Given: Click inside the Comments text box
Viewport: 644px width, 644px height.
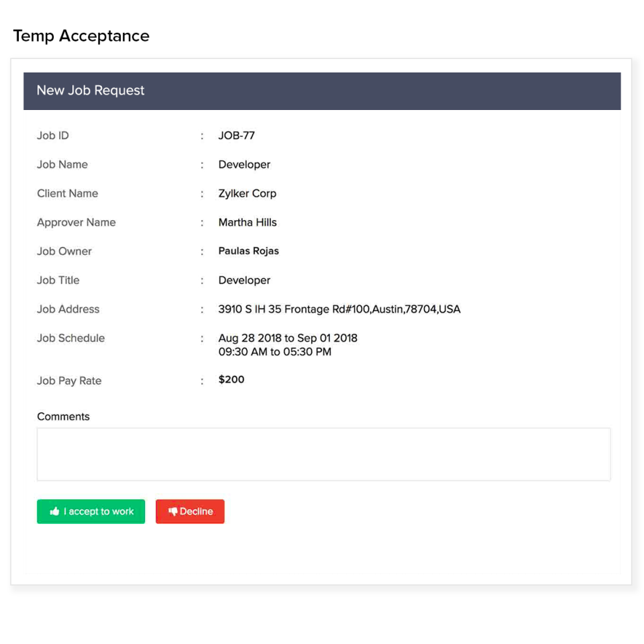Looking at the screenshot, I should 324,453.
